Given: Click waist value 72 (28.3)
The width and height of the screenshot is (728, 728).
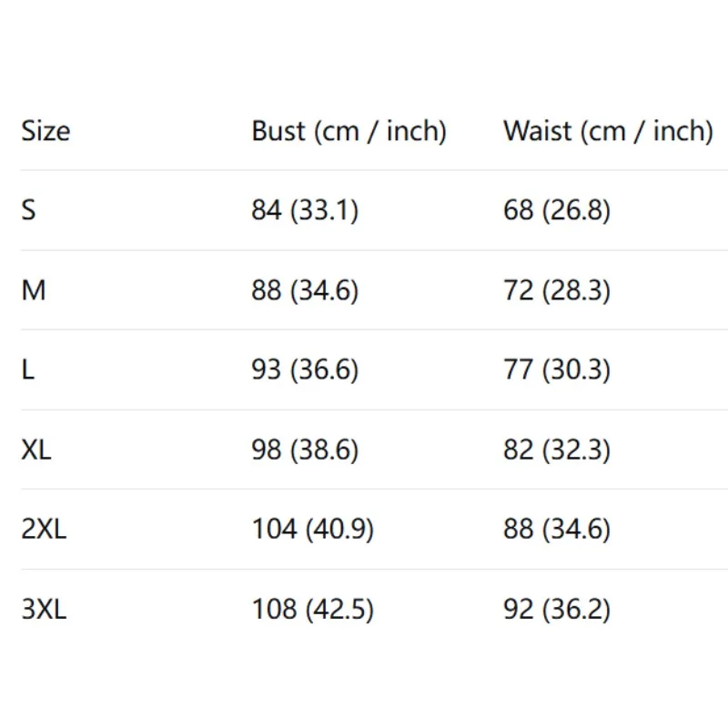Looking at the screenshot, I should (x=556, y=290).
